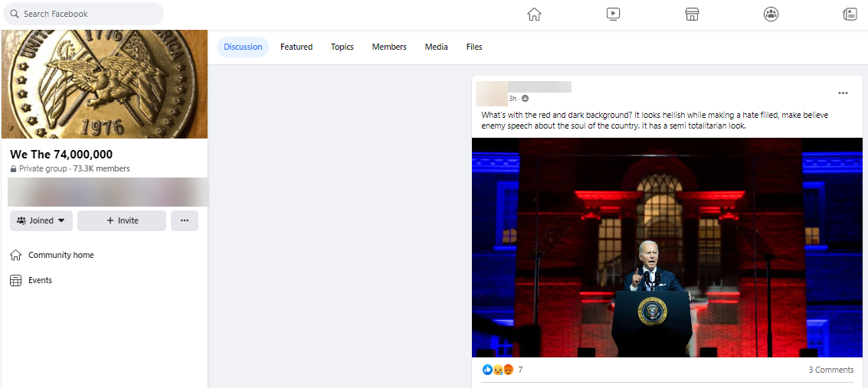Image resolution: width=868 pixels, height=388 pixels.
Task: Open the Files tab
Action: point(474,47)
